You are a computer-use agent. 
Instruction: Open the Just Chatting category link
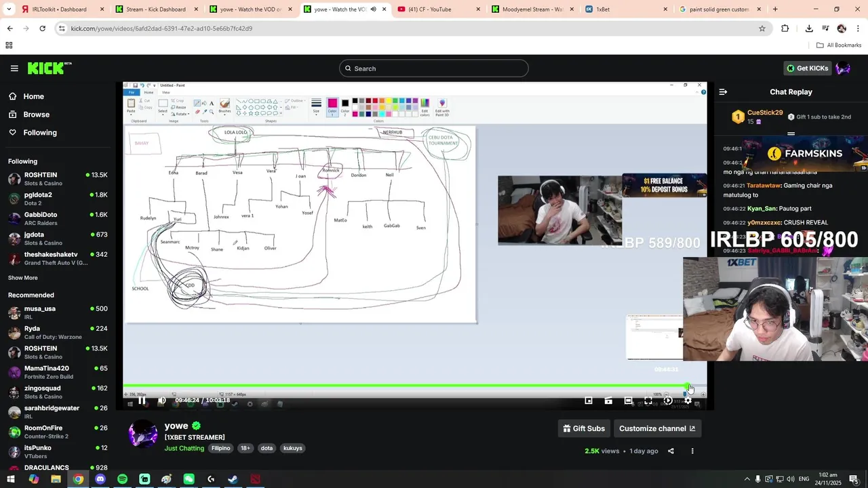(x=184, y=448)
